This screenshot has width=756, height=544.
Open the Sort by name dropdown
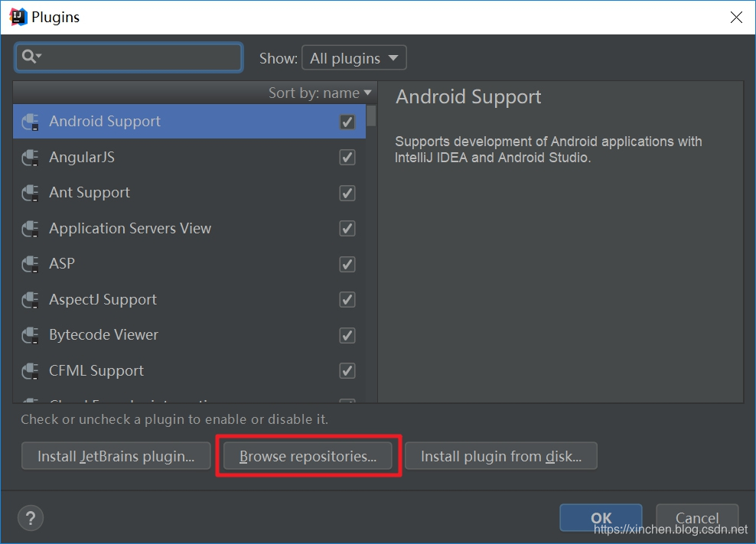(320, 93)
